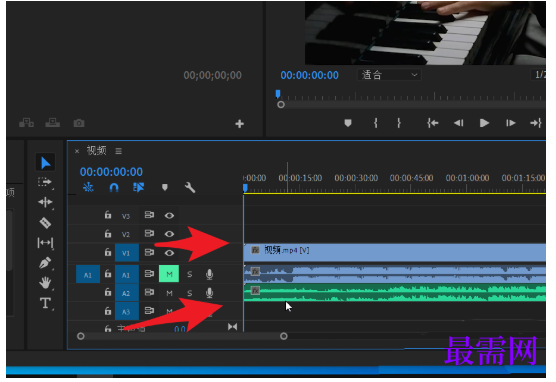Select the Hand tool
556x382 pixels.
pos(45,283)
